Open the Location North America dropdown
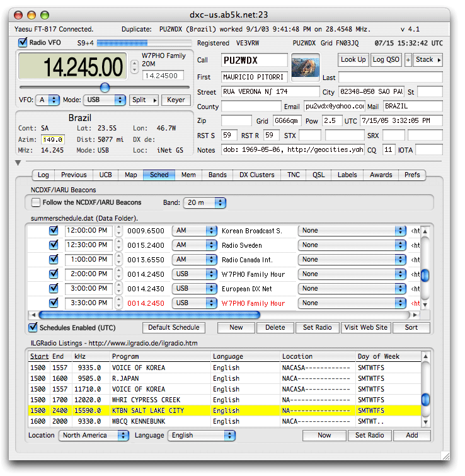465x476 pixels. (94, 435)
